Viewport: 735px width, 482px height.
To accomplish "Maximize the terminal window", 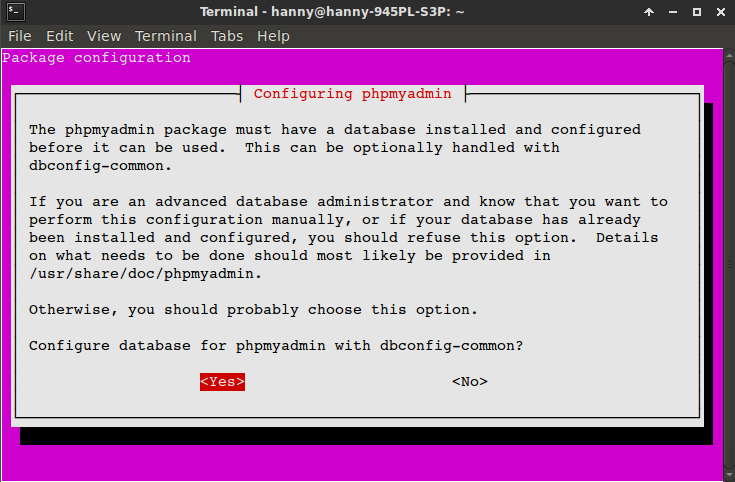I will [x=697, y=12].
